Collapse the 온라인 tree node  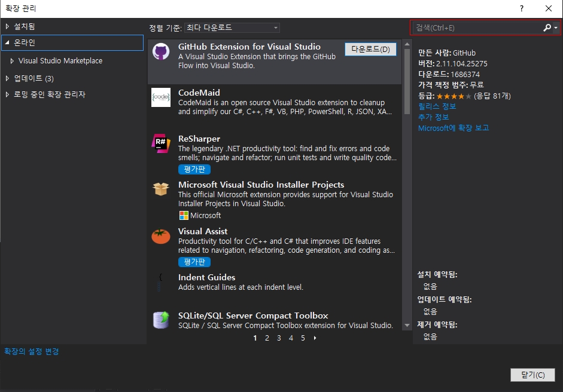pyautogui.click(x=7, y=42)
